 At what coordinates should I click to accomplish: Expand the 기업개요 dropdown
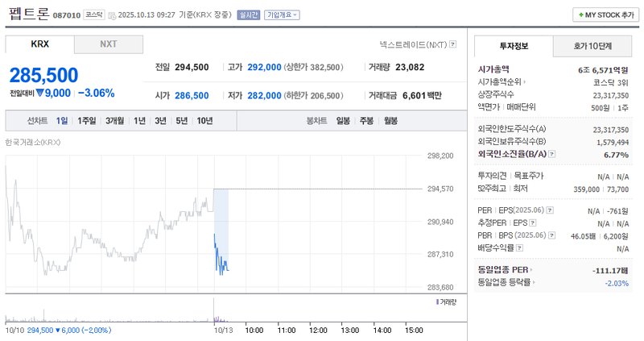pyautogui.click(x=282, y=15)
